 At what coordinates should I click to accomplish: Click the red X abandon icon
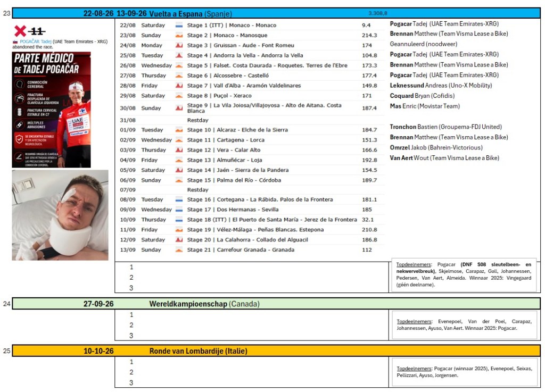pyautogui.click(x=20, y=31)
